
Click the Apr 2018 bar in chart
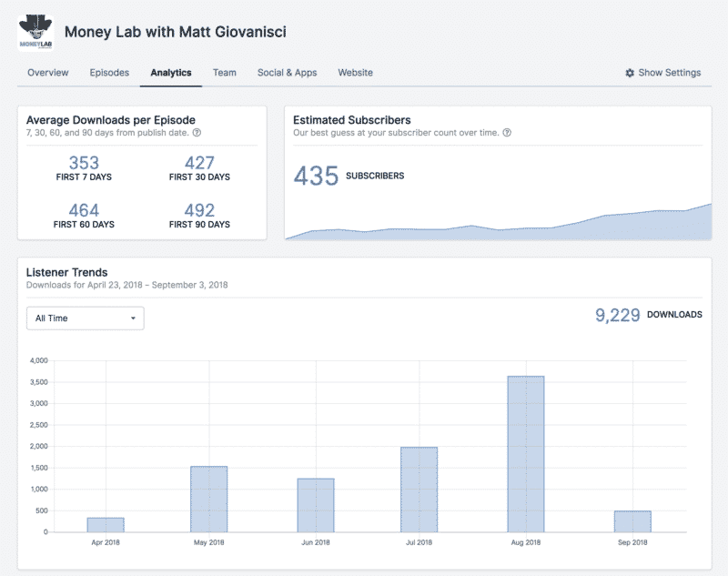tap(106, 525)
